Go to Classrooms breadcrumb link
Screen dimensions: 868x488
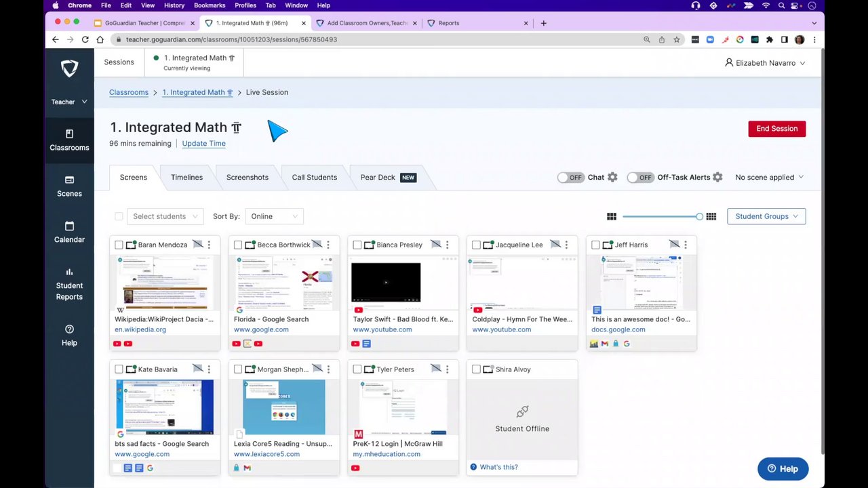(129, 92)
